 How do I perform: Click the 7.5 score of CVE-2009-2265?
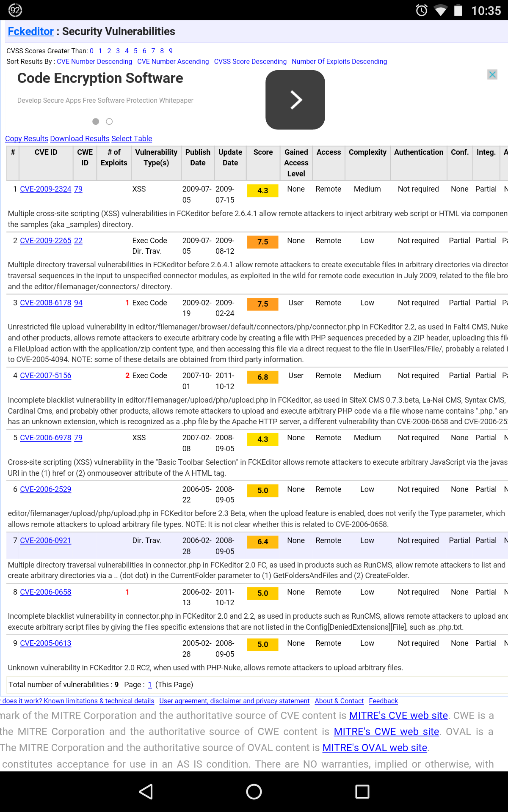tap(262, 242)
